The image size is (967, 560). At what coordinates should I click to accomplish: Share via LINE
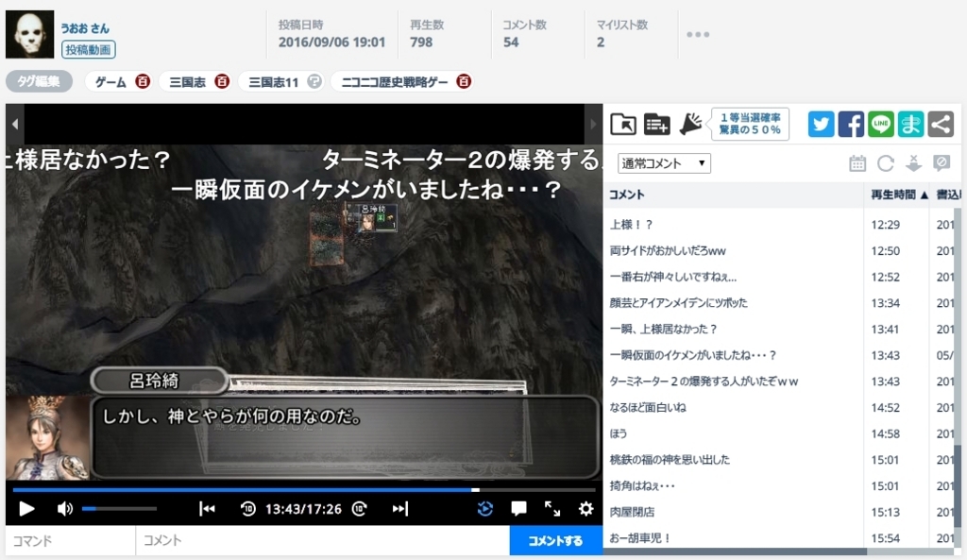pos(881,124)
